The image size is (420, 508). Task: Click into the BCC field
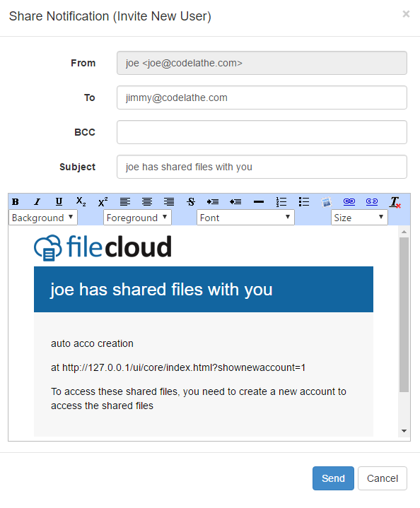click(x=262, y=132)
